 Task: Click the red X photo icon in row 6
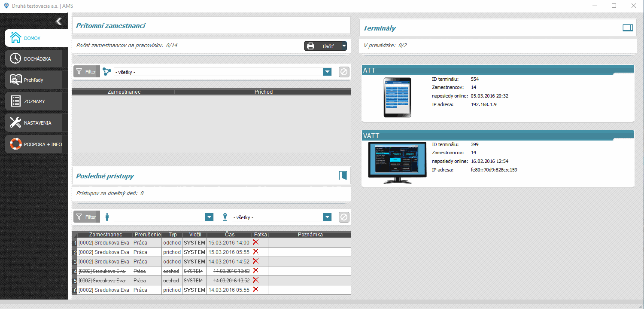255,290
